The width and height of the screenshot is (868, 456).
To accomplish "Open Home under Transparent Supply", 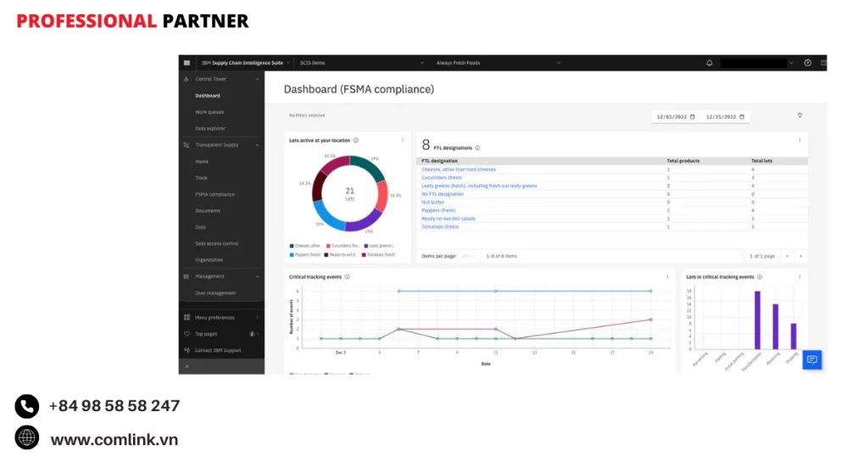I will click(202, 162).
